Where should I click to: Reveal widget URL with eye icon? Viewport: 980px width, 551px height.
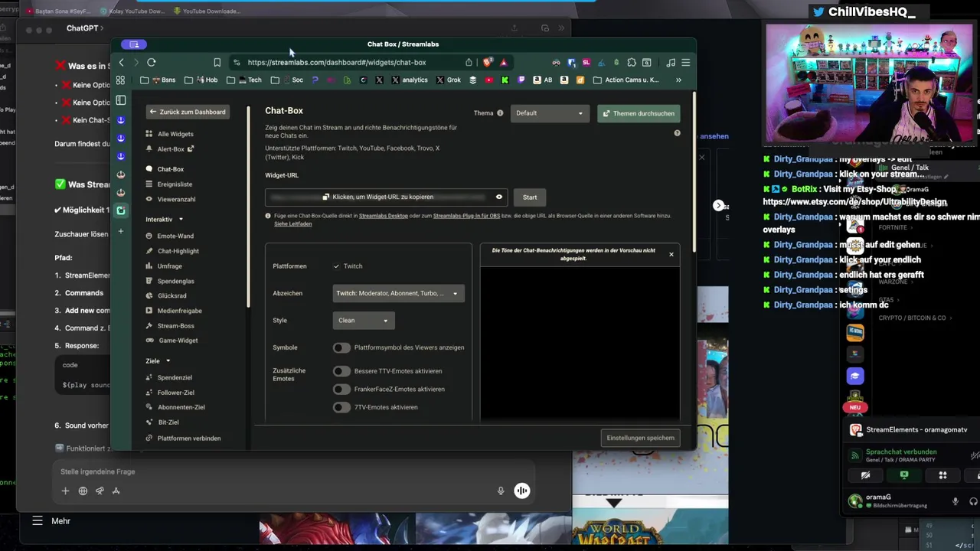pyautogui.click(x=499, y=197)
